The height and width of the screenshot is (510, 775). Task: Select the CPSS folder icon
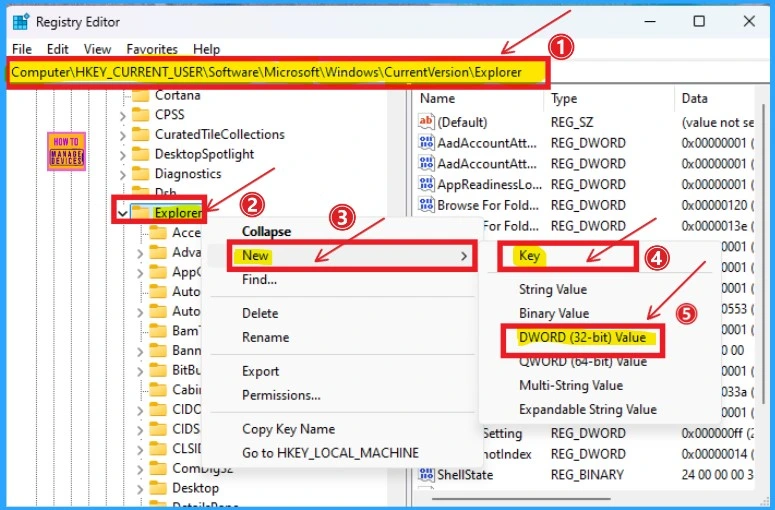[x=140, y=115]
